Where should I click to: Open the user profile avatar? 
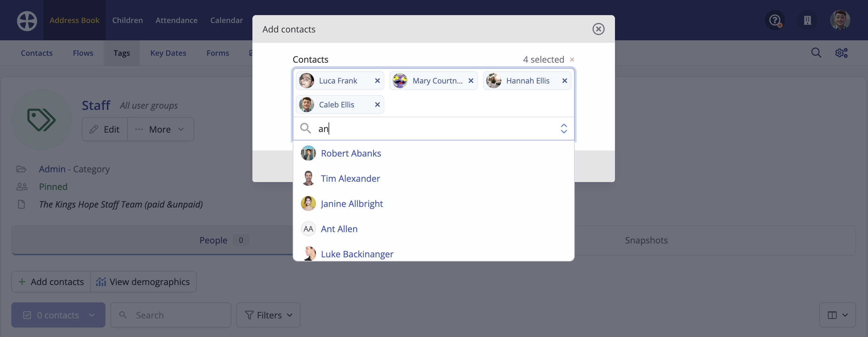tap(840, 20)
